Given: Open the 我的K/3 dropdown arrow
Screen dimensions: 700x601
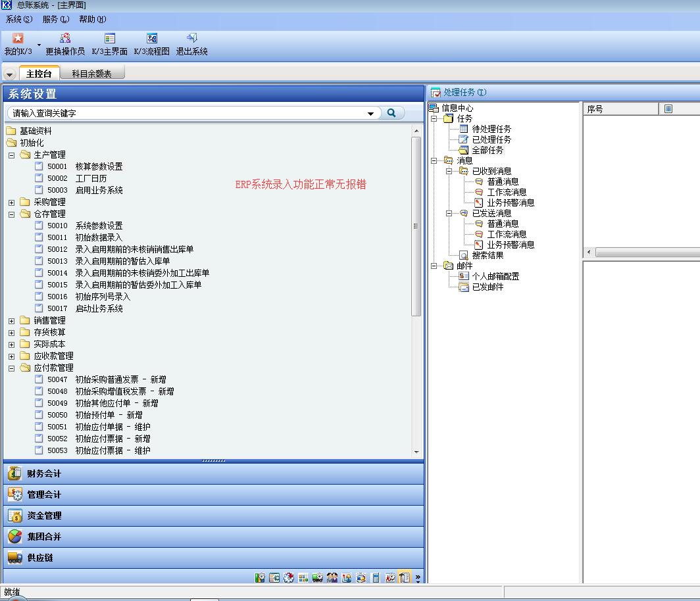Looking at the screenshot, I should [39, 45].
